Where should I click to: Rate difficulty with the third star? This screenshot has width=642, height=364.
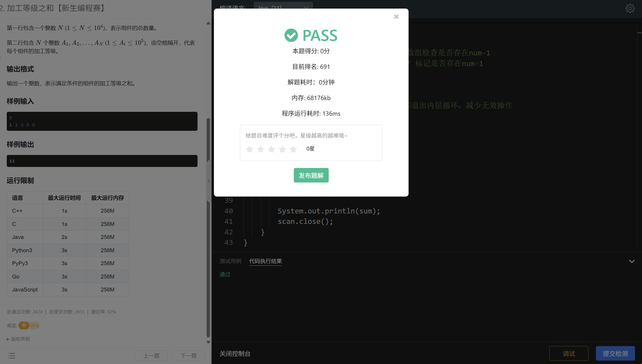[x=271, y=149]
